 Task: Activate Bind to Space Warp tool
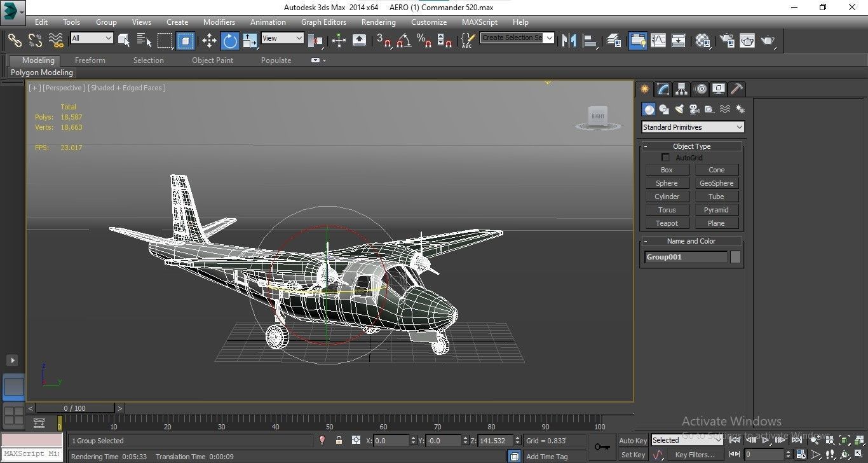[56, 40]
